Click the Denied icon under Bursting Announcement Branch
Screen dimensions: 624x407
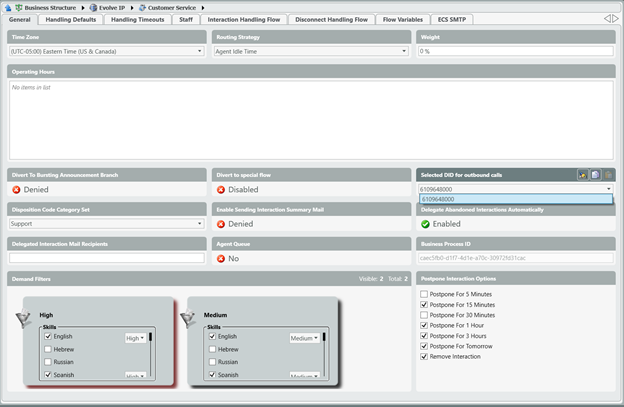(16, 189)
